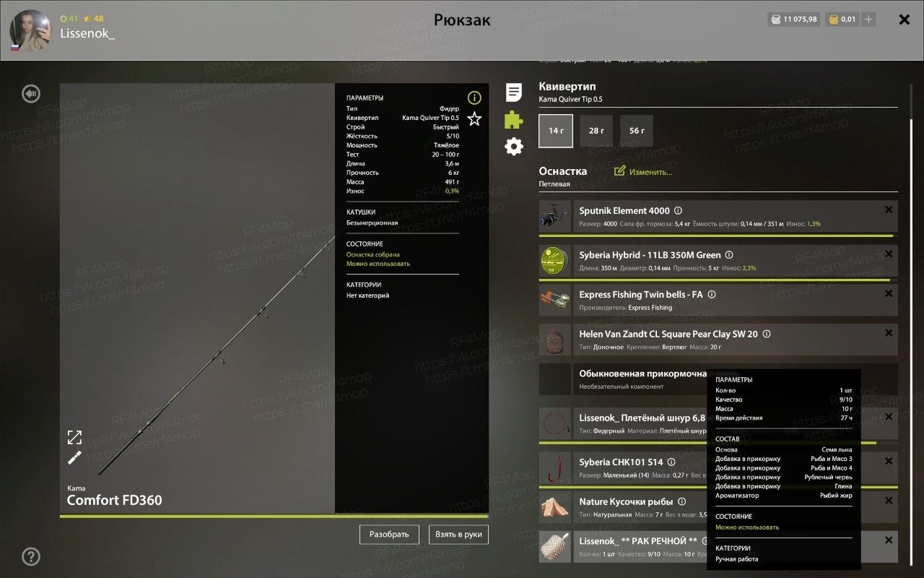Remove Lissenok_ РАК РЕЧНОЙ groundbait

tap(889, 540)
